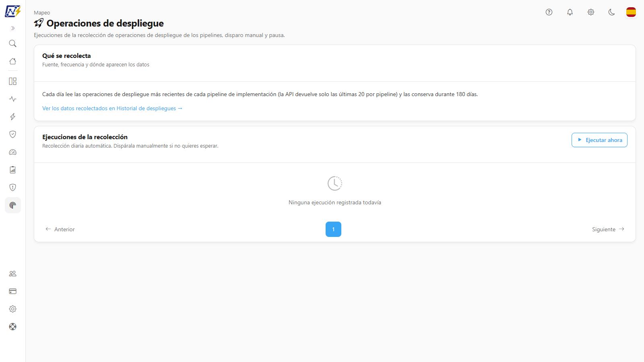Open the shield alert sidebar icon
The image size is (644, 362).
(13, 187)
